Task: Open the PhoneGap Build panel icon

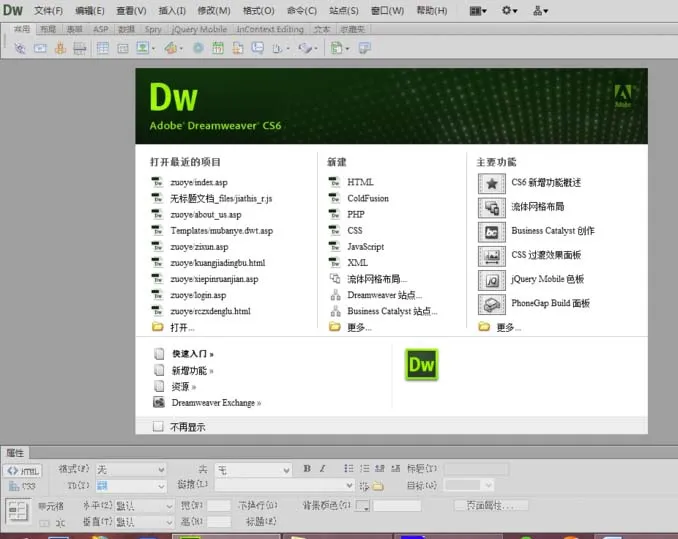Action: (492, 305)
